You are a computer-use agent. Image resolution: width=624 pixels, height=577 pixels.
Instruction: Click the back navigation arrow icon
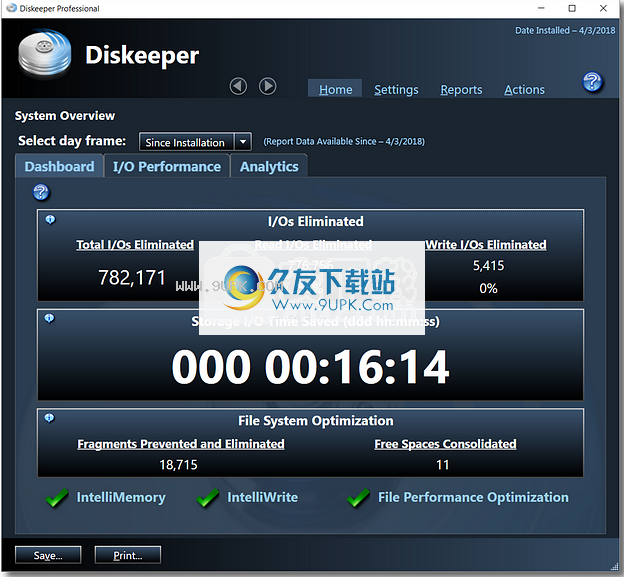[238, 86]
